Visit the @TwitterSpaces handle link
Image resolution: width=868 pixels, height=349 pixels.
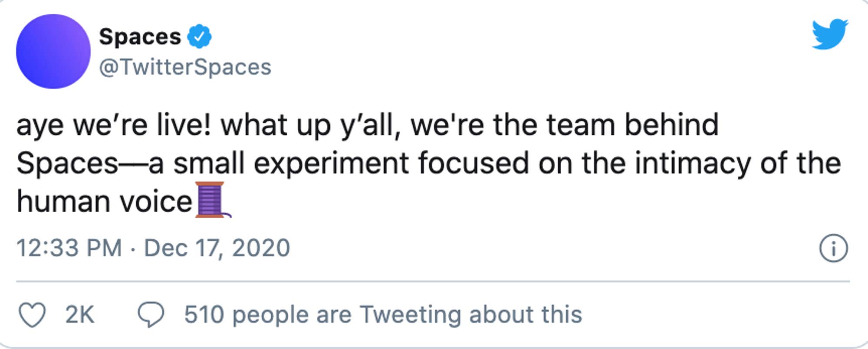point(185,67)
